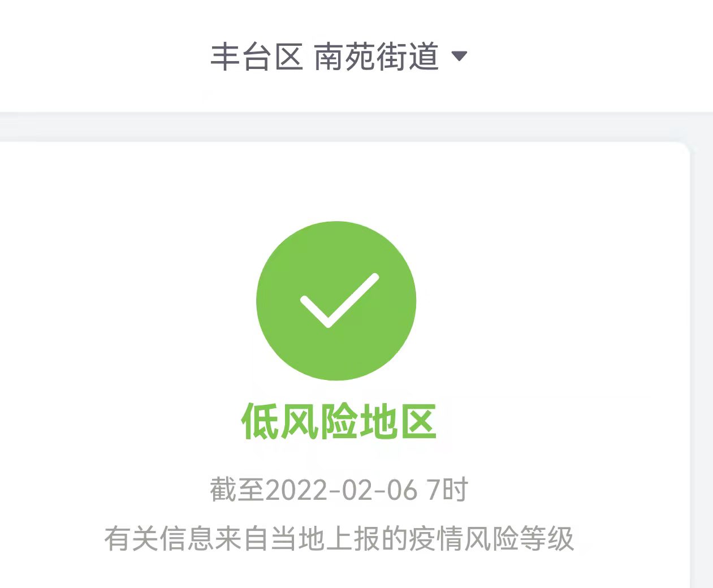Click the 风险 characters in green heading
This screenshot has height=588, width=713.
[319, 421]
